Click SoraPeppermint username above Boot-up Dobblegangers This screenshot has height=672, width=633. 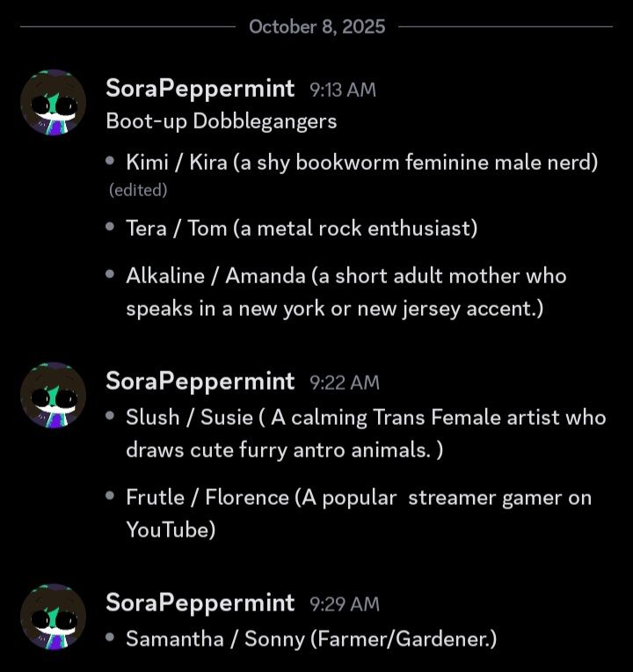point(200,89)
